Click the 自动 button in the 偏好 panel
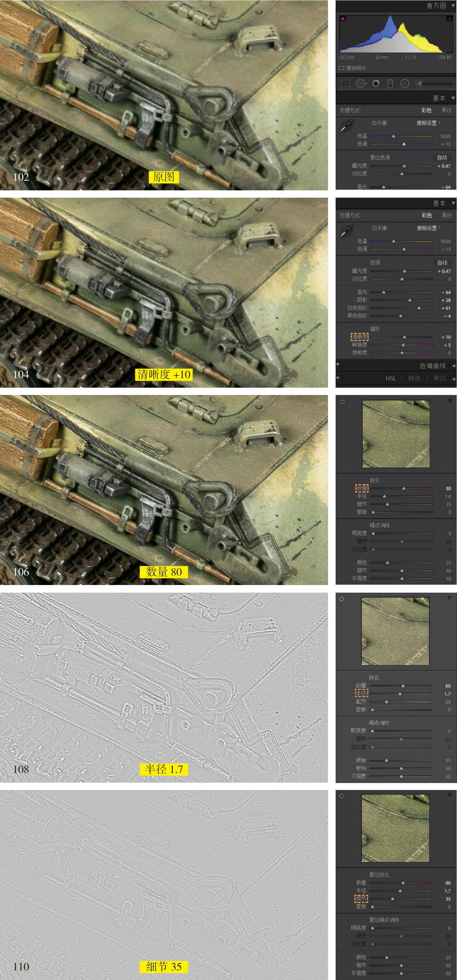 click(x=442, y=263)
